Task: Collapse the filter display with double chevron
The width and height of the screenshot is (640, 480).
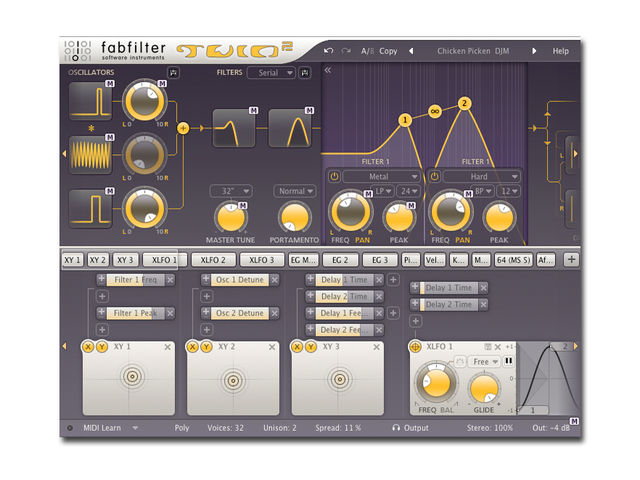Action: click(x=328, y=70)
